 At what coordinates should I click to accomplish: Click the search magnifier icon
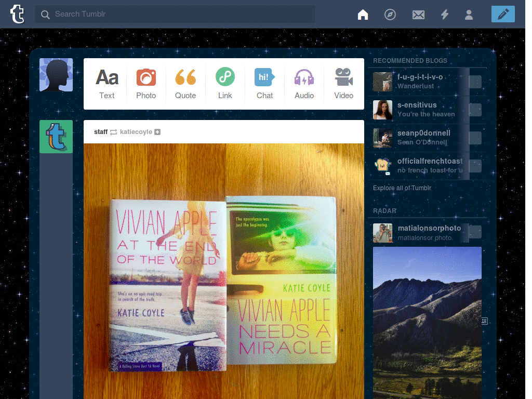45,14
